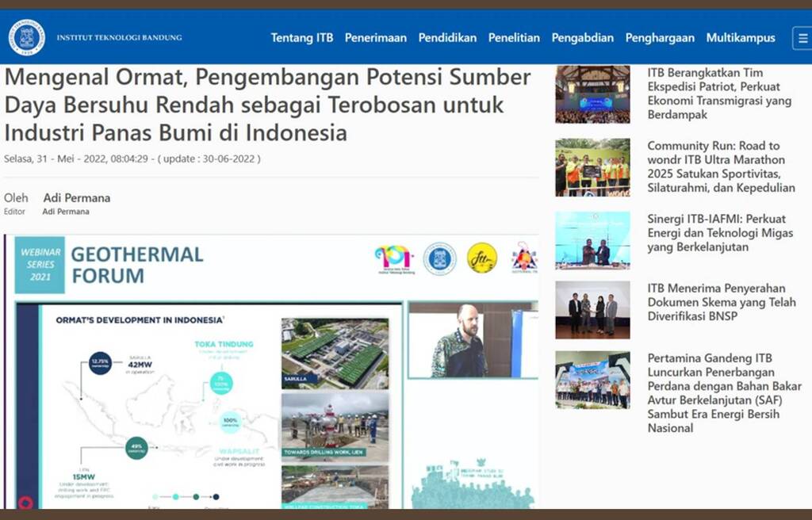Expand the Pengabdian navigation menu
The image size is (812, 520).
point(582,37)
